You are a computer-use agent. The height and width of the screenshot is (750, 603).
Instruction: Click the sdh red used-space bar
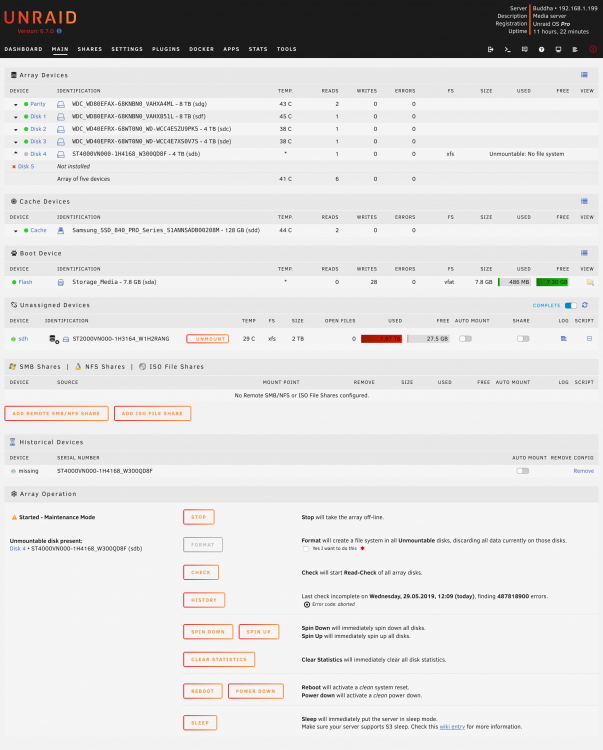click(381, 339)
